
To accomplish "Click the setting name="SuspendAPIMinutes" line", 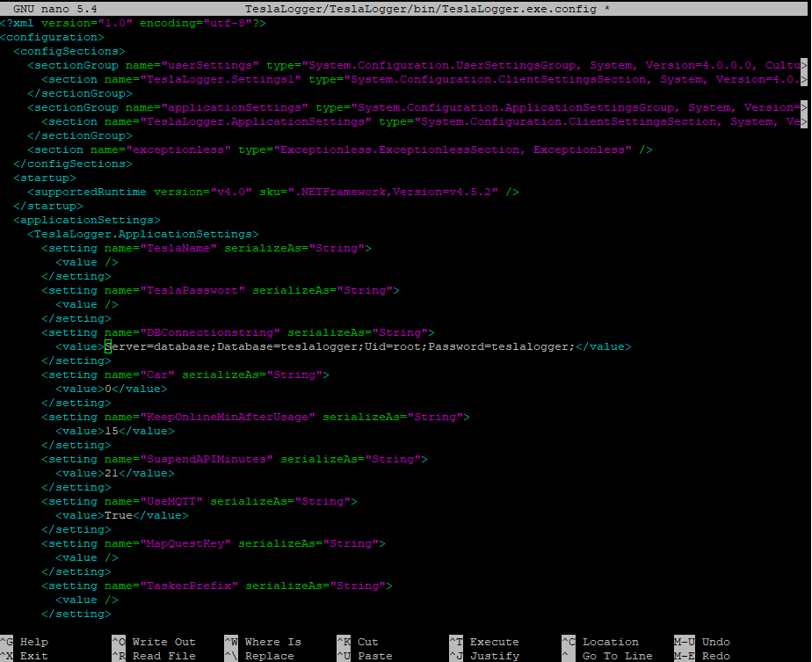I will [235, 460].
